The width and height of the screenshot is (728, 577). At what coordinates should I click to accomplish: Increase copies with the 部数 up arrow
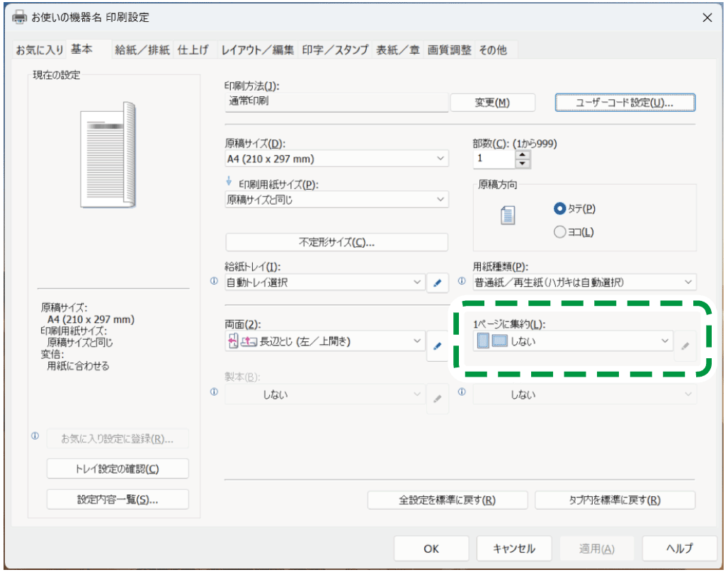coord(523,154)
